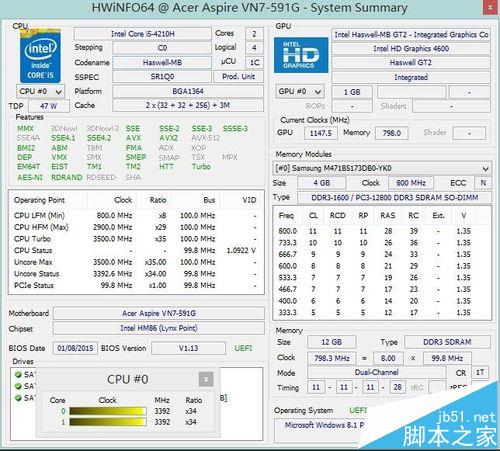This screenshot has height=451, width=500.
Task: Click the Integrated GPU type field
Action: [411, 77]
